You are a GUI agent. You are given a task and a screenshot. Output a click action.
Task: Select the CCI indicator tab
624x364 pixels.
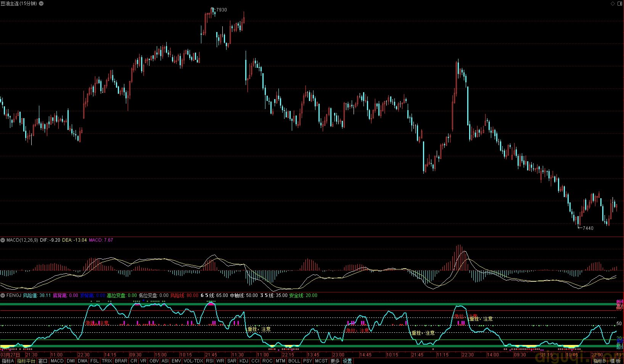click(x=256, y=361)
